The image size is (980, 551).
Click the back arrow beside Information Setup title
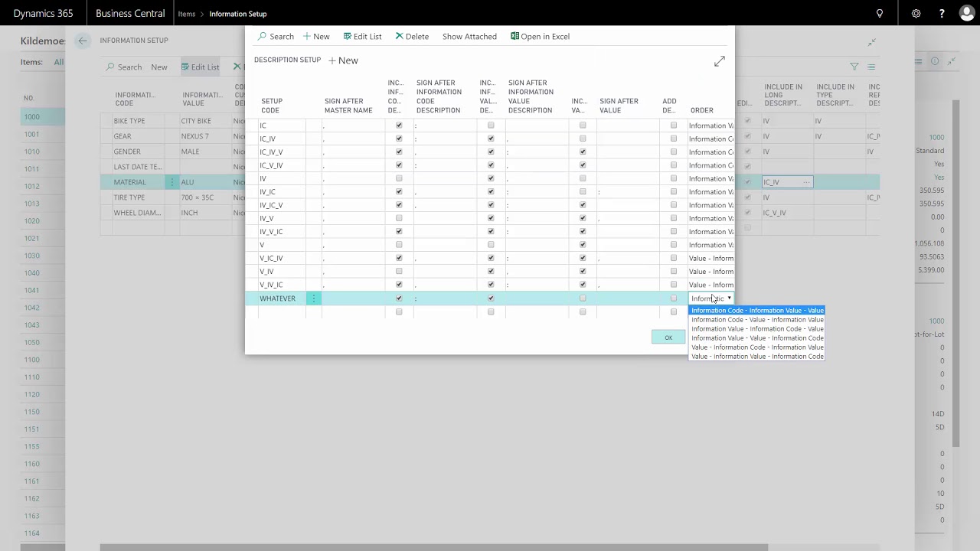(x=83, y=41)
